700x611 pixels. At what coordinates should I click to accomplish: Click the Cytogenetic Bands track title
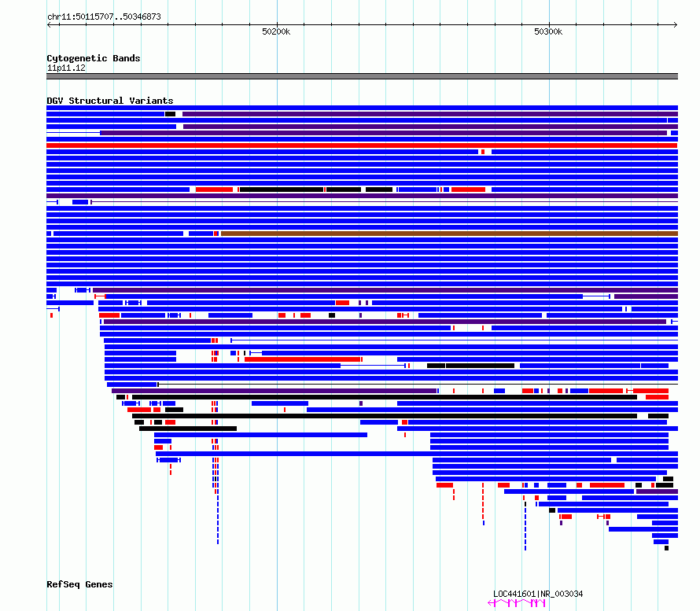[x=94, y=58]
